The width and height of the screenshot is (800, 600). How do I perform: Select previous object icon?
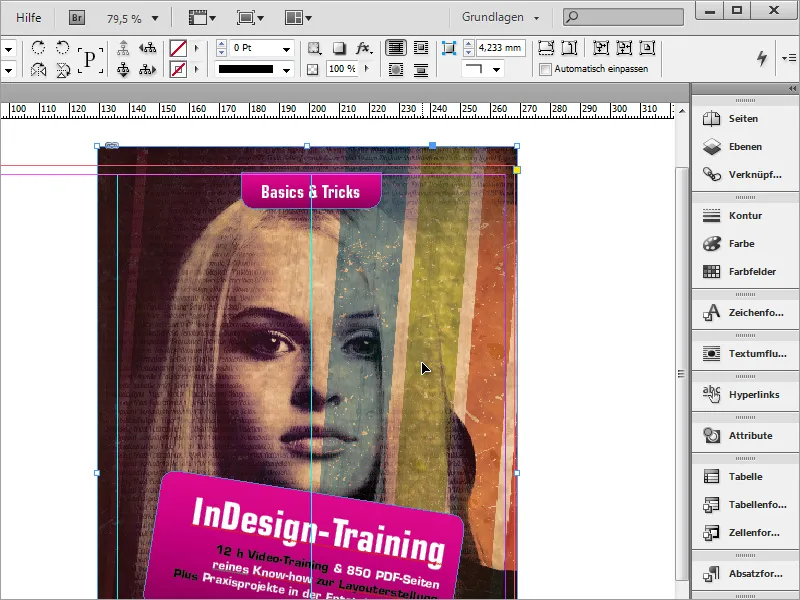pyautogui.click(x=147, y=48)
